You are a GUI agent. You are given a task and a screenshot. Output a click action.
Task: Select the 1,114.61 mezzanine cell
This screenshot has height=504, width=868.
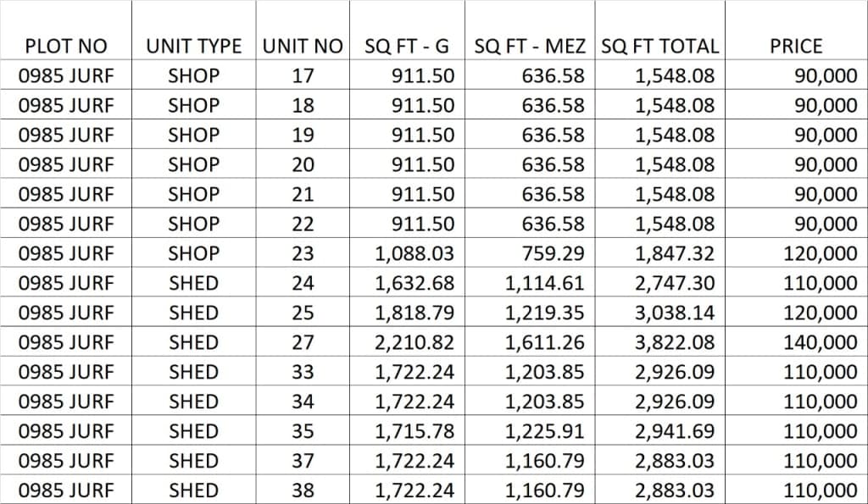544,283
